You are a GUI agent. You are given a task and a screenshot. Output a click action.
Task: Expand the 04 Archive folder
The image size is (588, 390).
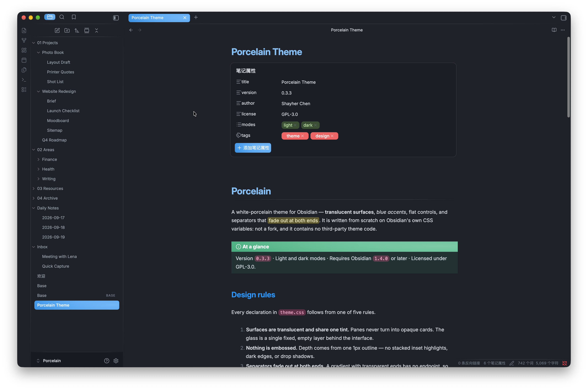point(34,198)
